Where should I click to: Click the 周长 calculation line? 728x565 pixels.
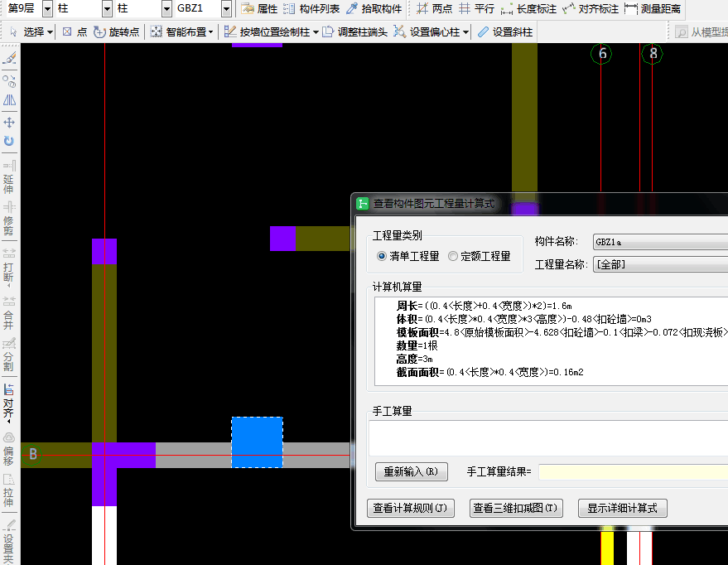484,306
